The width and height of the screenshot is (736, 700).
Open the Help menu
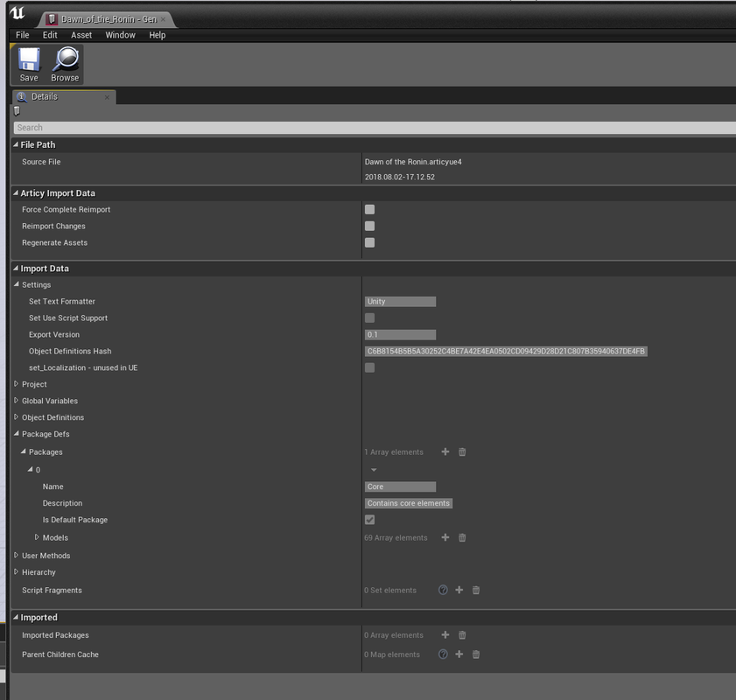158,35
